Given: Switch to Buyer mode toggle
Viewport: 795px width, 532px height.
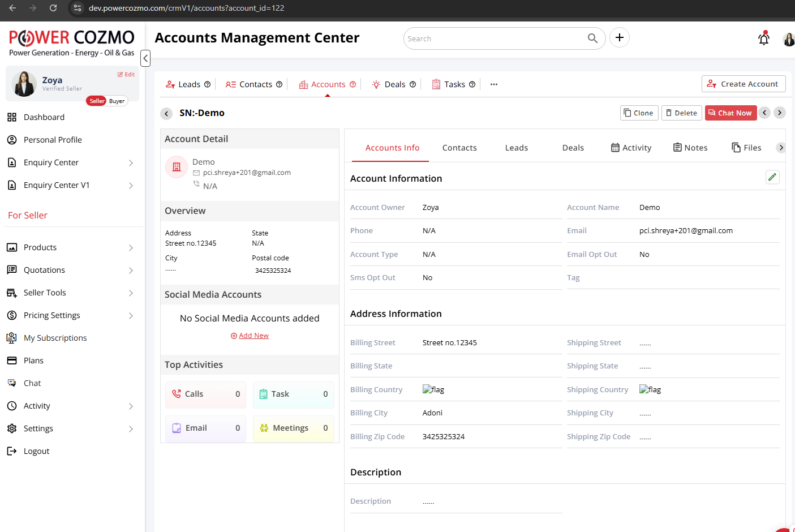Looking at the screenshot, I should [117, 101].
